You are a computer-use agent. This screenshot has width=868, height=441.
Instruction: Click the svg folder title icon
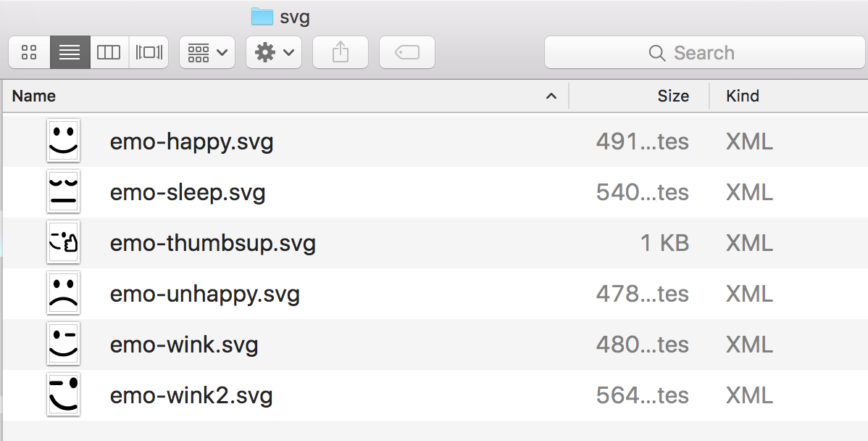click(262, 16)
